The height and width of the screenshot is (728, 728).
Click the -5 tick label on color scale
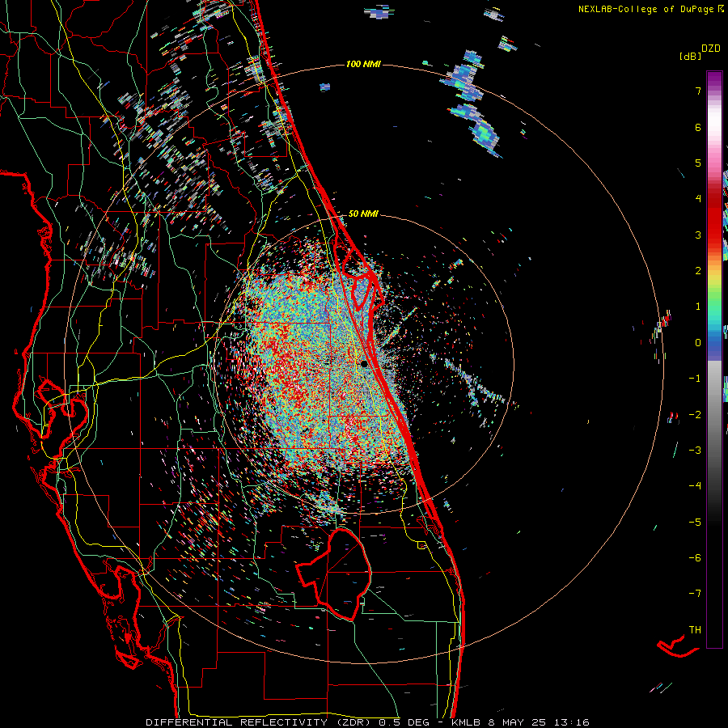tap(695, 523)
